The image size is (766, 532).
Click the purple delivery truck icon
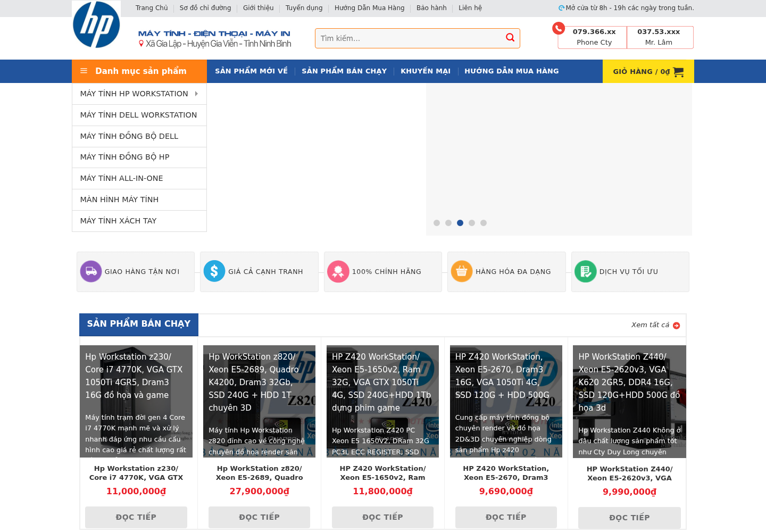[x=91, y=271]
